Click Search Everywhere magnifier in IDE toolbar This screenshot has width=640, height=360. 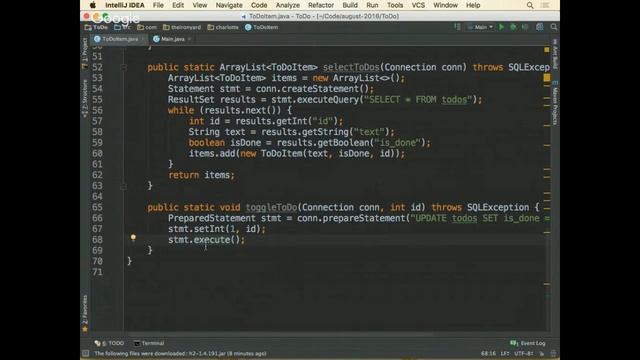click(x=554, y=27)
